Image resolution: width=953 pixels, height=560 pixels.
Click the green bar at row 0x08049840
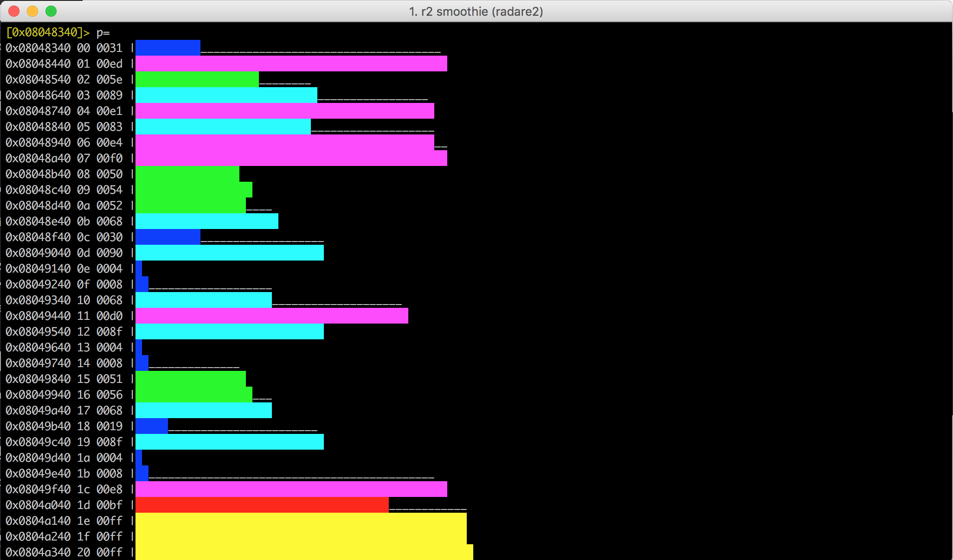click(x=190, y=379)
